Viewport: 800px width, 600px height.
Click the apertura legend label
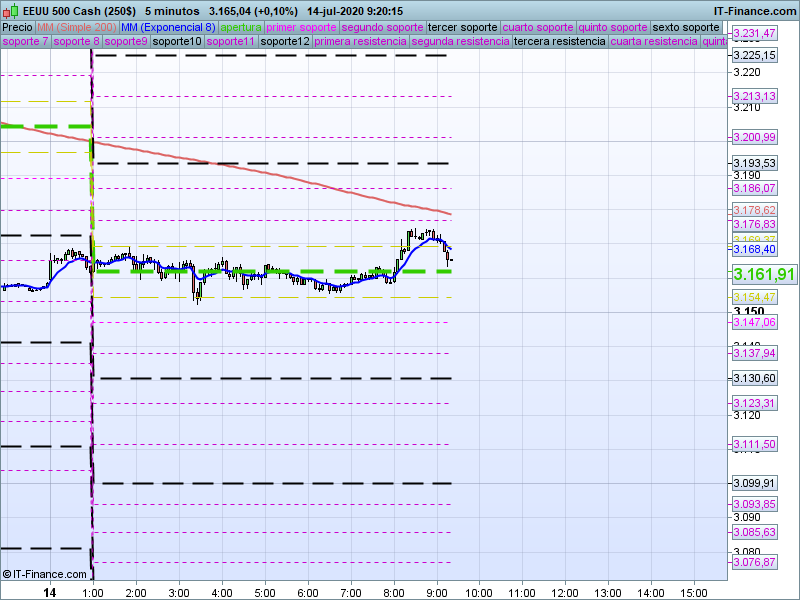point(241,27)
